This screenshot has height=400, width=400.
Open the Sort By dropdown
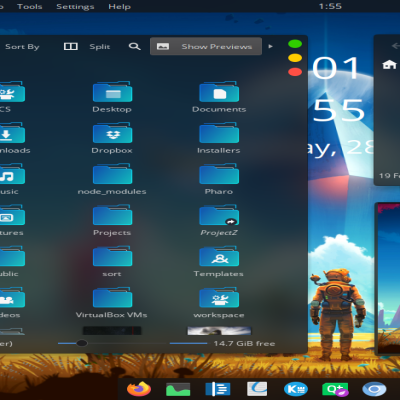pos(22,47)
